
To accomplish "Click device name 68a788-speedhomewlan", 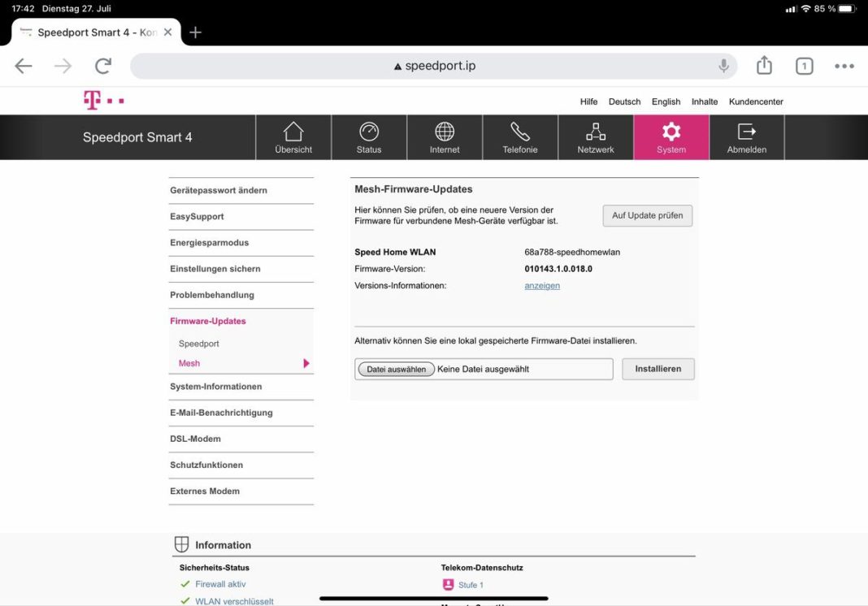I will tap(572, 252).
